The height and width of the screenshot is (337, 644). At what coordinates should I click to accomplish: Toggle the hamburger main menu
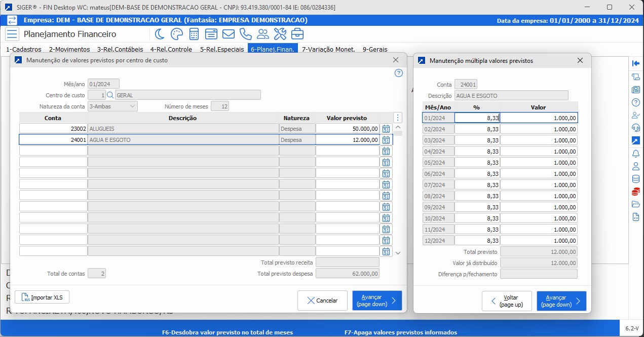(12, 34)
